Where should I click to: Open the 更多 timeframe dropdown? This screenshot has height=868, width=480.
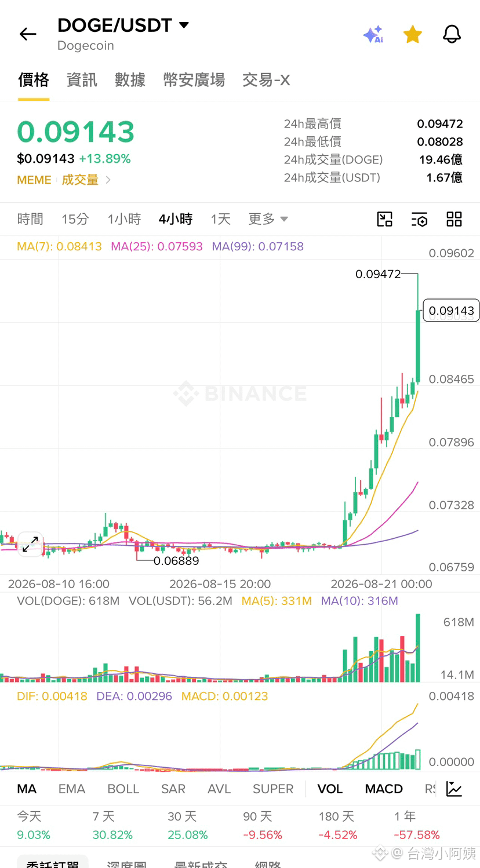point(268,219)
